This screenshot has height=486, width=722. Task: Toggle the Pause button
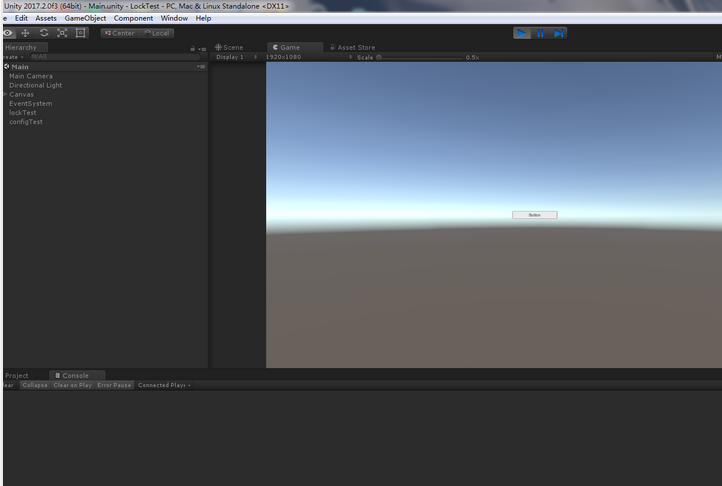(540, 33)
